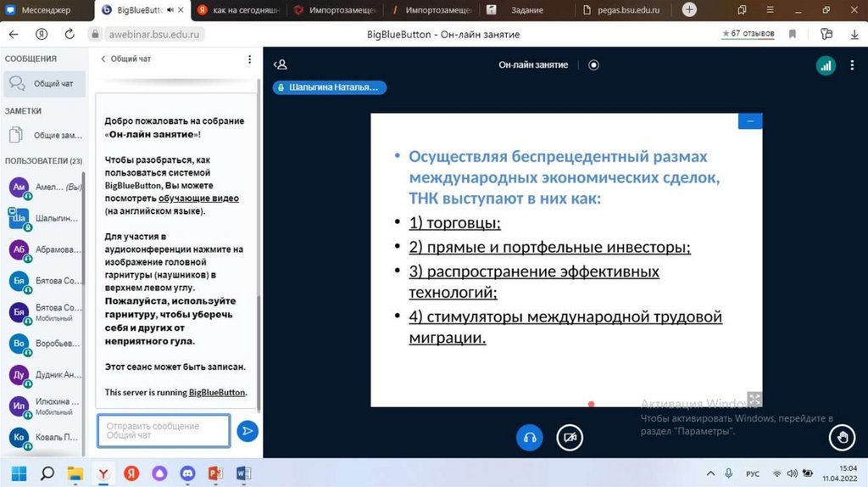
Task: Select user Коваль П... in list
Action: click(44, 437)
